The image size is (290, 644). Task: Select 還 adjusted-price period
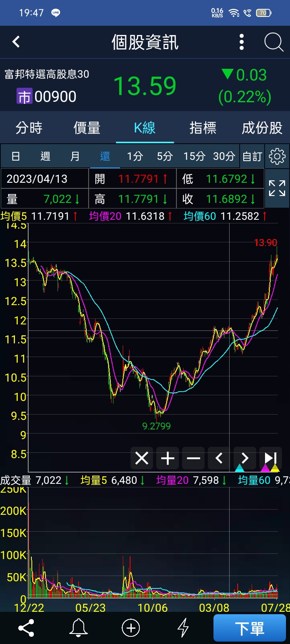105,156
